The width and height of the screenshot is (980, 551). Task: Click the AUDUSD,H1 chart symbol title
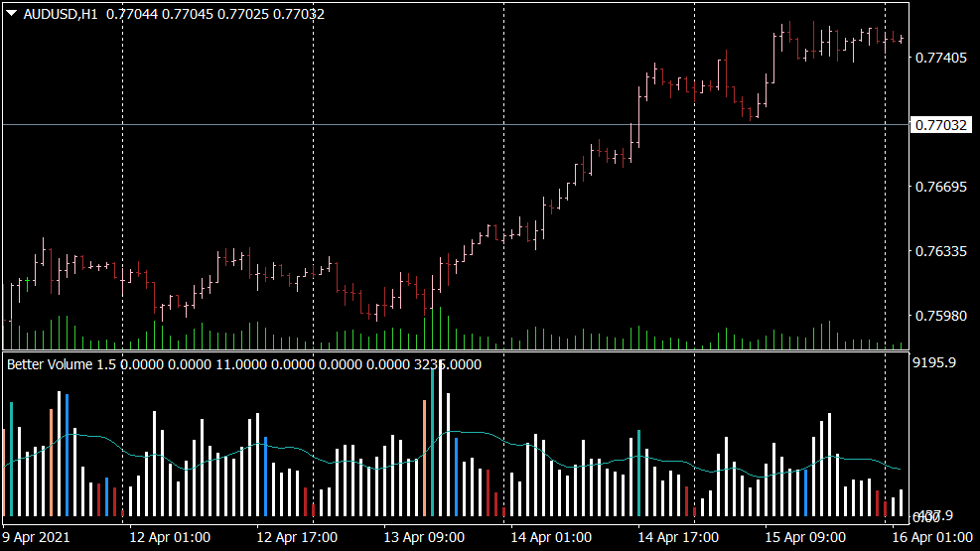[60, 14]
